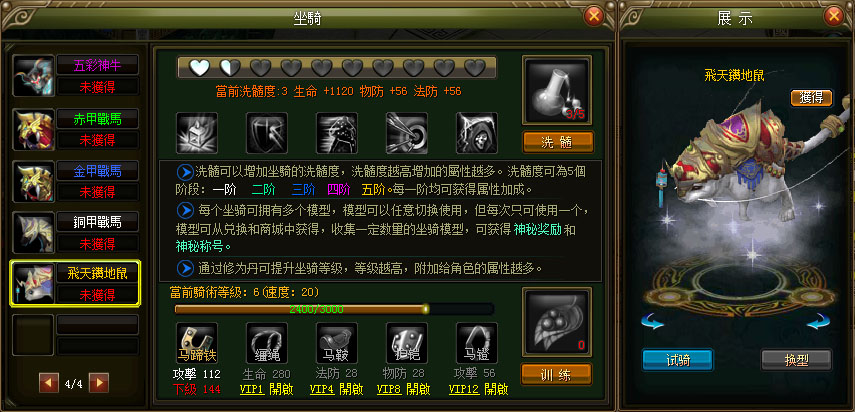Select the 缰绳 reins equipment icon
This screenshot has width=855, height=412.
pos(267,343)
